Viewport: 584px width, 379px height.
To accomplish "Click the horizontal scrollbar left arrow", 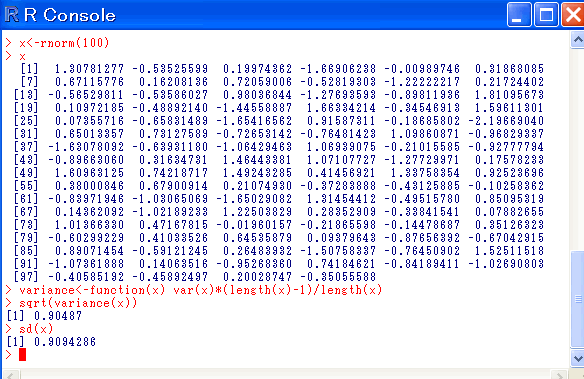I will tap(11, 375).
